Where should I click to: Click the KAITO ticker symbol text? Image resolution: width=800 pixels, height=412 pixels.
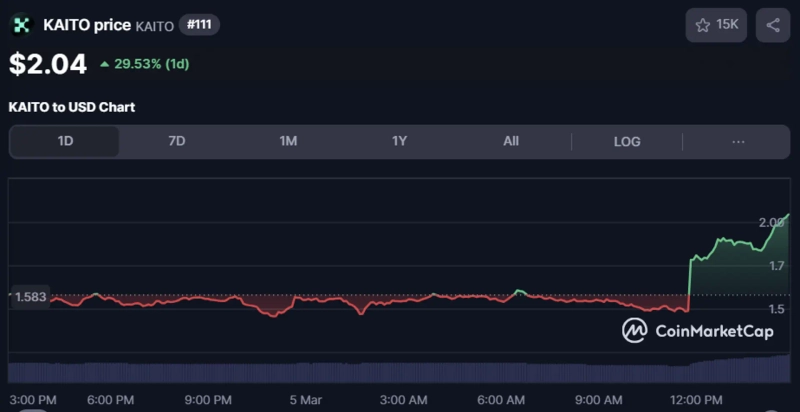[x=154, y=26]
